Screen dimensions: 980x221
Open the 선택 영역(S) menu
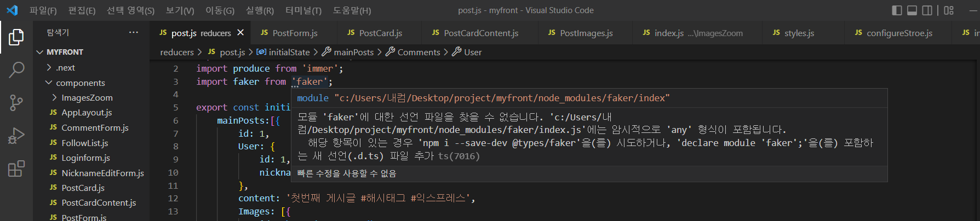[x=130, y=10]
